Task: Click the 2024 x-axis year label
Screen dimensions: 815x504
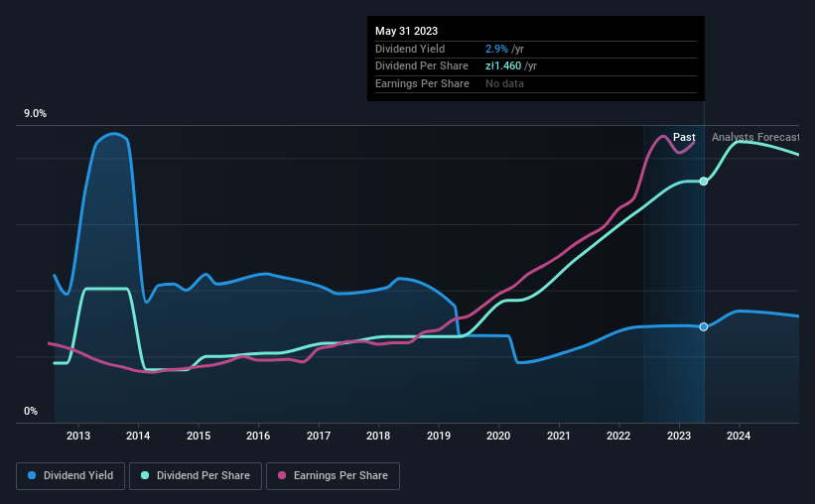Action: click(739, 437)
